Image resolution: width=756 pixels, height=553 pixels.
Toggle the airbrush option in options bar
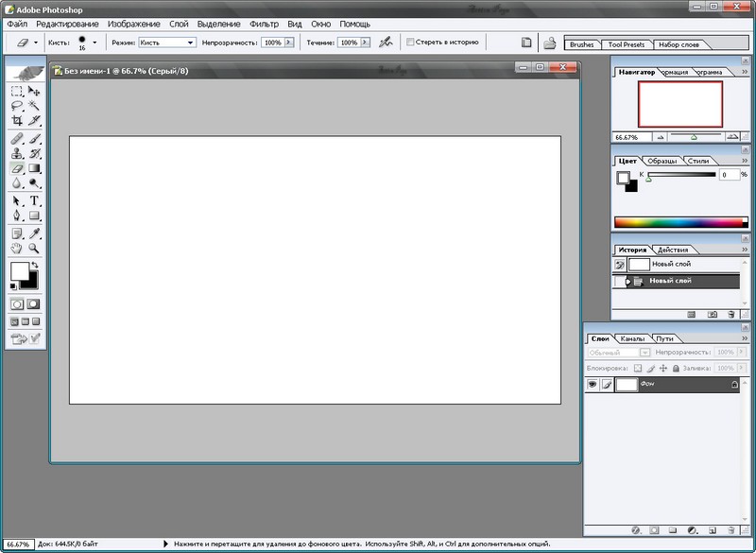pyautogui.click(x=386, y=43)
